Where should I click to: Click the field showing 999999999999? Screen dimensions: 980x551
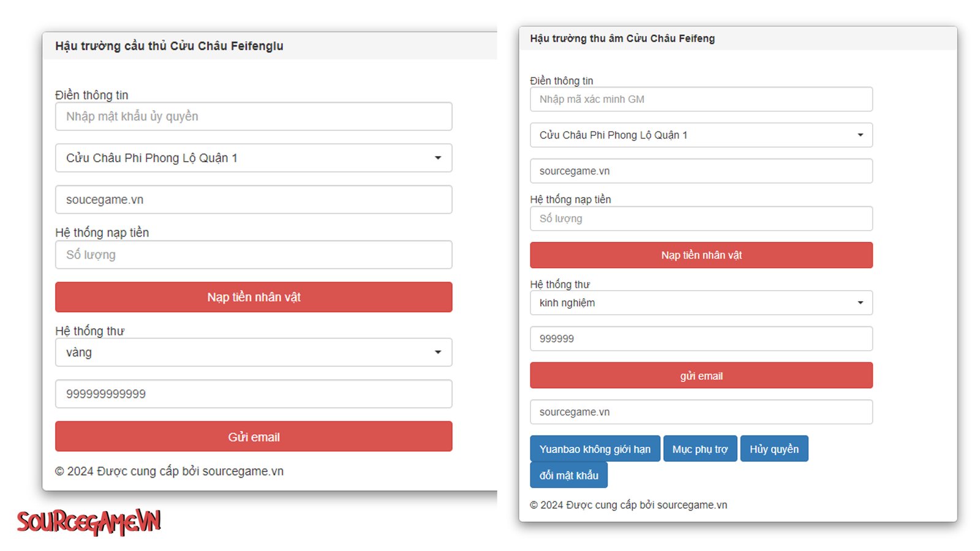click(254, 394)
